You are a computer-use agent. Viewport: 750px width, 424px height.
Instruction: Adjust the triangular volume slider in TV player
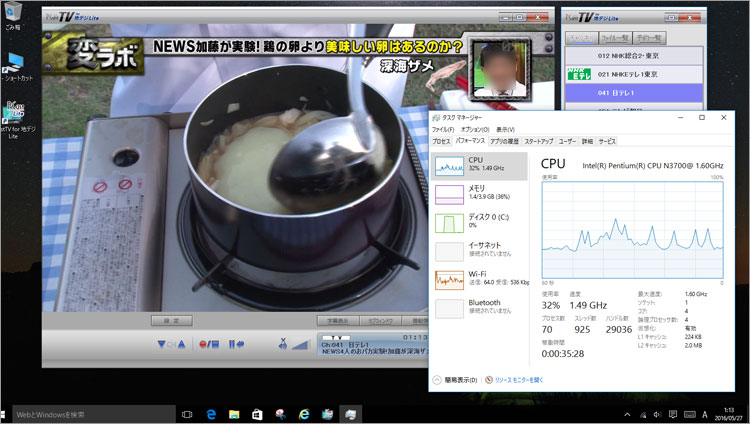coord(300,345)
